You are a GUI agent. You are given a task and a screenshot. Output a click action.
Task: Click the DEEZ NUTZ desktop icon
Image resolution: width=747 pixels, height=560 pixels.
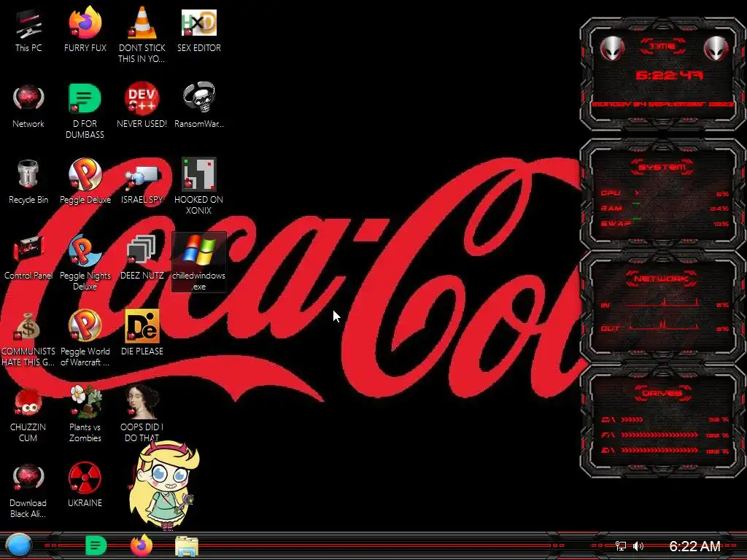[x=142, y=257]
